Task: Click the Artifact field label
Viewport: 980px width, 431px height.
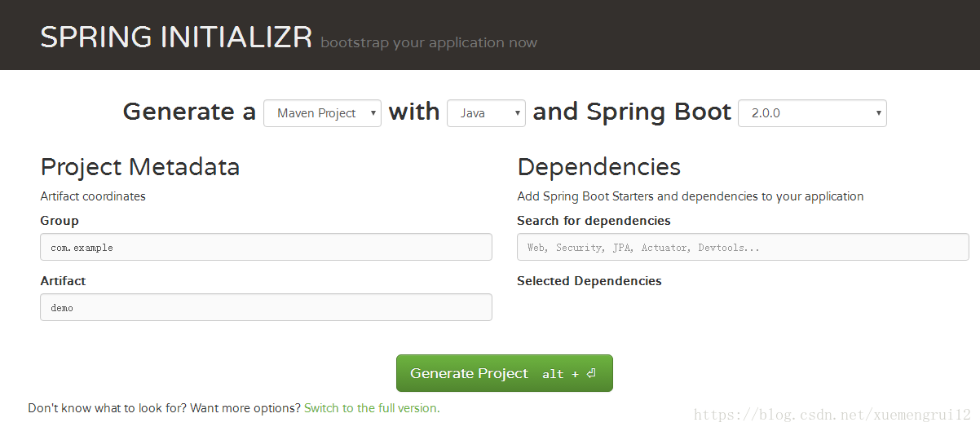Action: 63,281
